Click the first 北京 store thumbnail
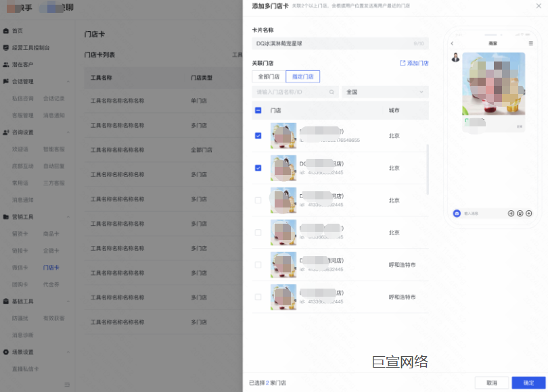The width and height of the screenshot is (548, 392). pos(283,135)
